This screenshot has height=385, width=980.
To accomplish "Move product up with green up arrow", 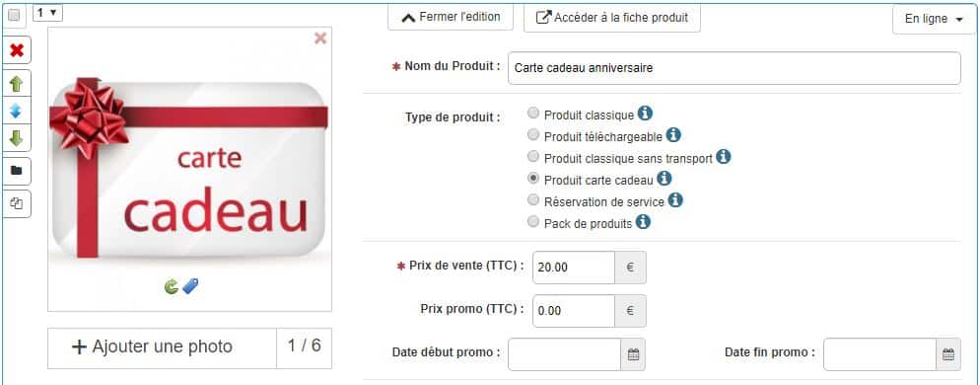I will (16, 85).
